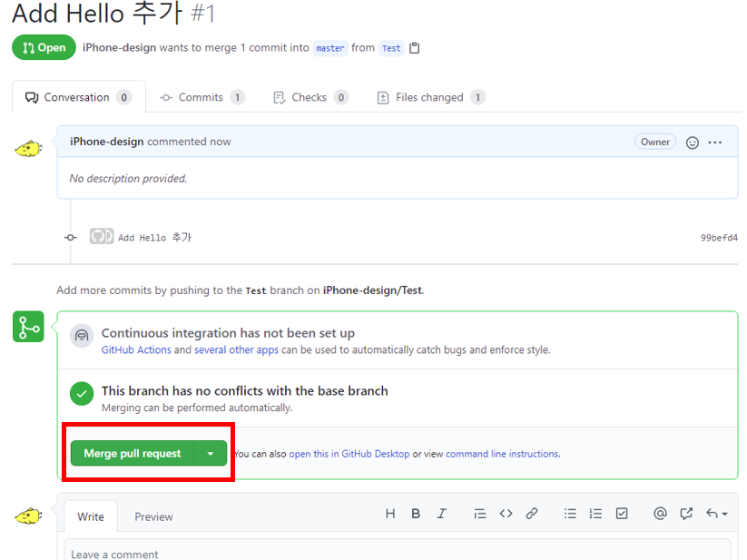Open the Test head branch link
The height and width of the screenshot is (560, 747).
click(x=391, y=48)
